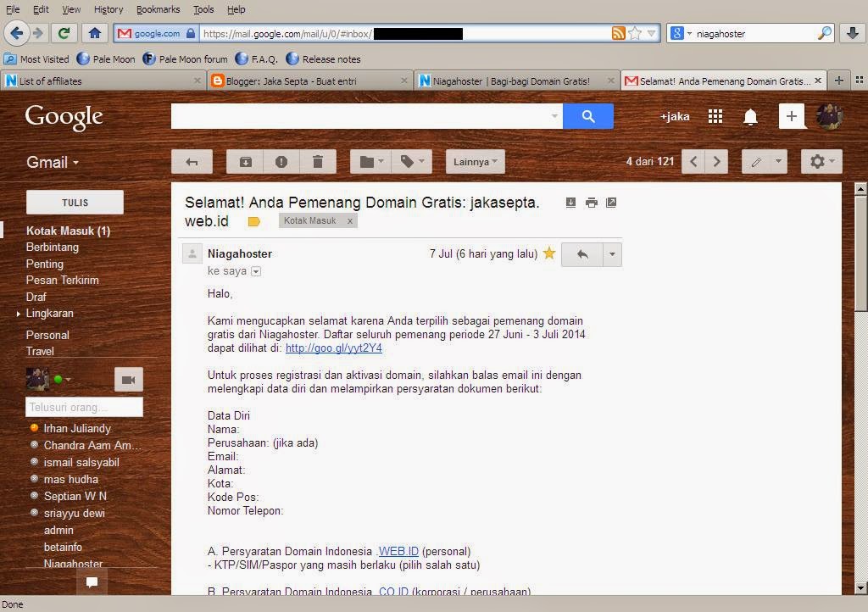Open the Labels tag dropdown

click(x=412, y=162)
